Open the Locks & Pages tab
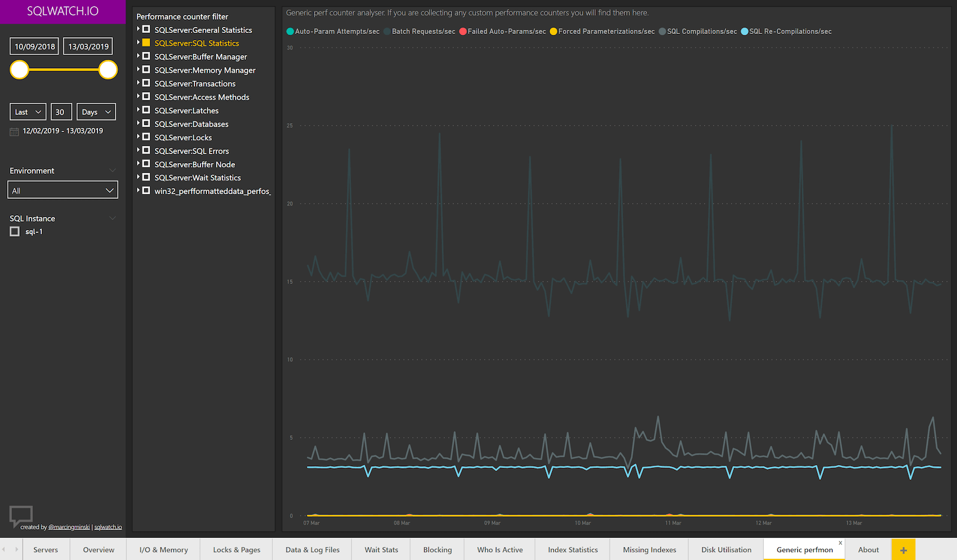The height and width of the screenshot is (560, 957). pyautogui.click(x=237, y=550)
